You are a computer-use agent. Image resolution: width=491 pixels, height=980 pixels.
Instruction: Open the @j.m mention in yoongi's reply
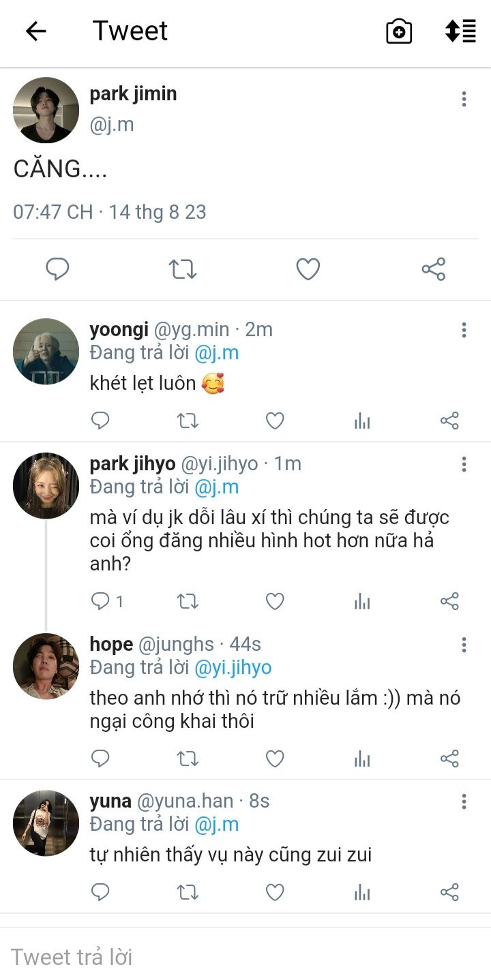pos(217,353)
